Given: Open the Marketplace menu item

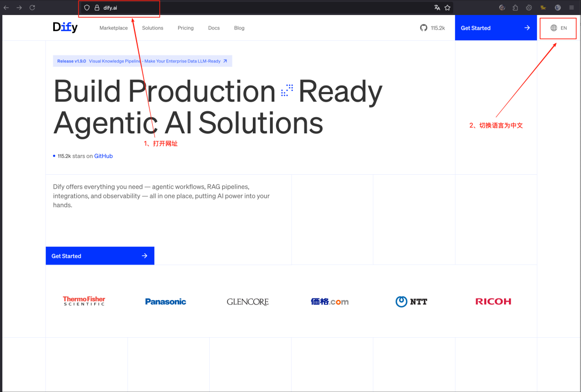Looking at the screenshot, I should coord(114,28).
